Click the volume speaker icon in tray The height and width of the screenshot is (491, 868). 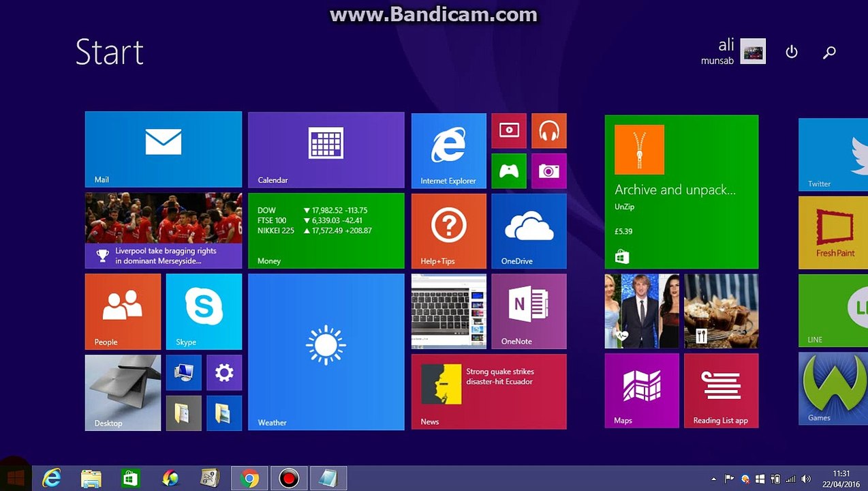pyautogui.click(x=807, y=479)
